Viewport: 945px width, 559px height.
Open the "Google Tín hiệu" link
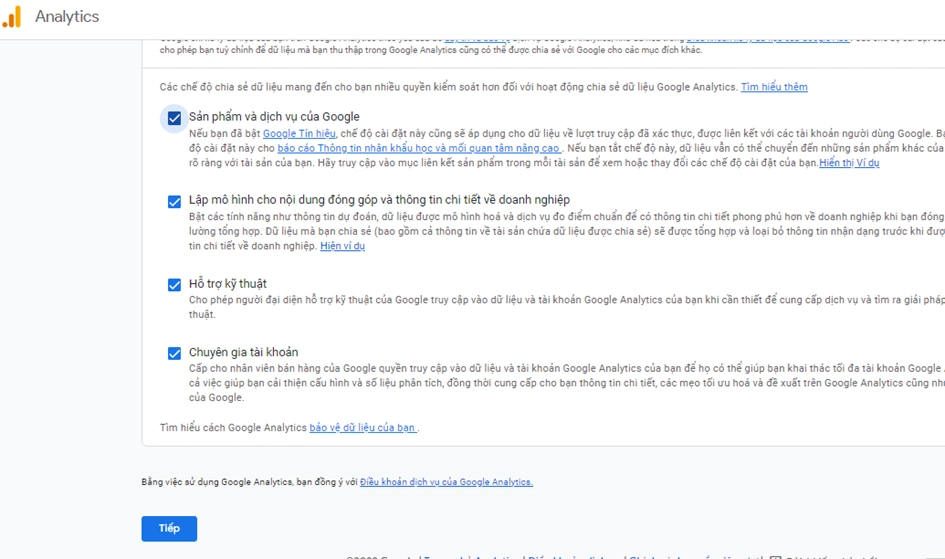(299, 134)
